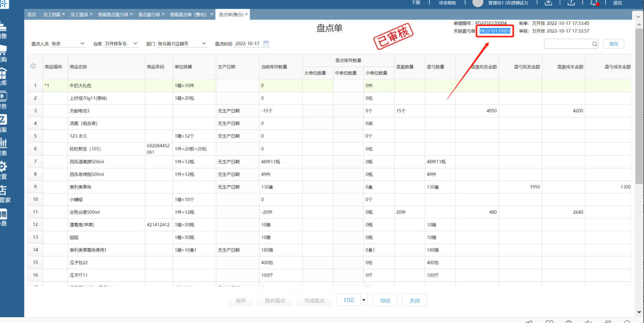Image resolution: width=644 pixels, height=323 pixels.
Task: Click the linked 盈亏单 number YK2210170001
Action: pos(495,31)
